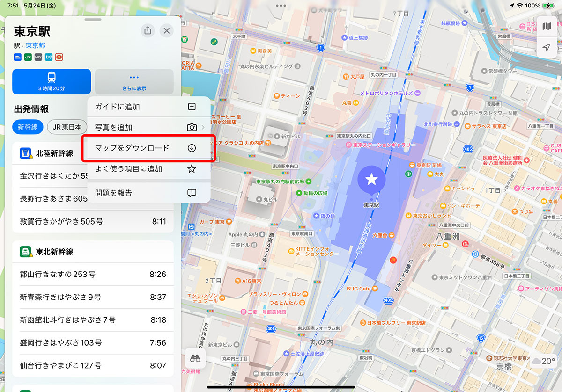
Task: Tap the weather 20° badge
Action: tap(544, 361)
